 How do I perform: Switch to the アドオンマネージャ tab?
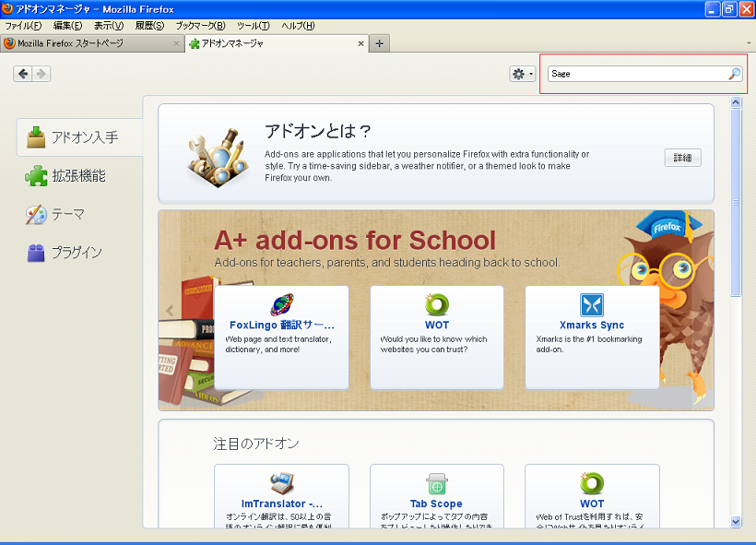pos(277,43)
